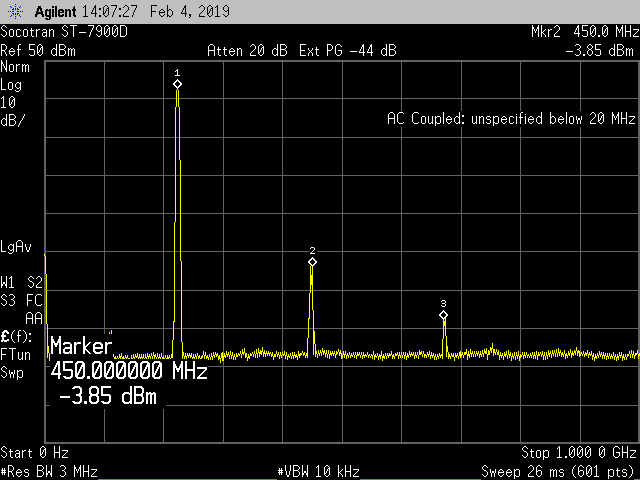Click the 10 dB/ scale division label
This screenshot has width=640, height=480.
pyautogui.click(x=12, y=111)
